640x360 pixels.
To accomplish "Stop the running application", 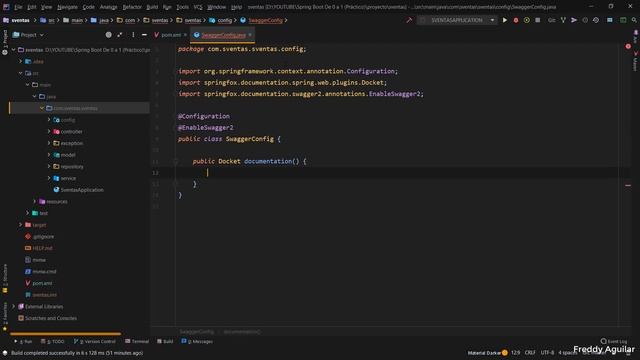I will coord(538,20).
